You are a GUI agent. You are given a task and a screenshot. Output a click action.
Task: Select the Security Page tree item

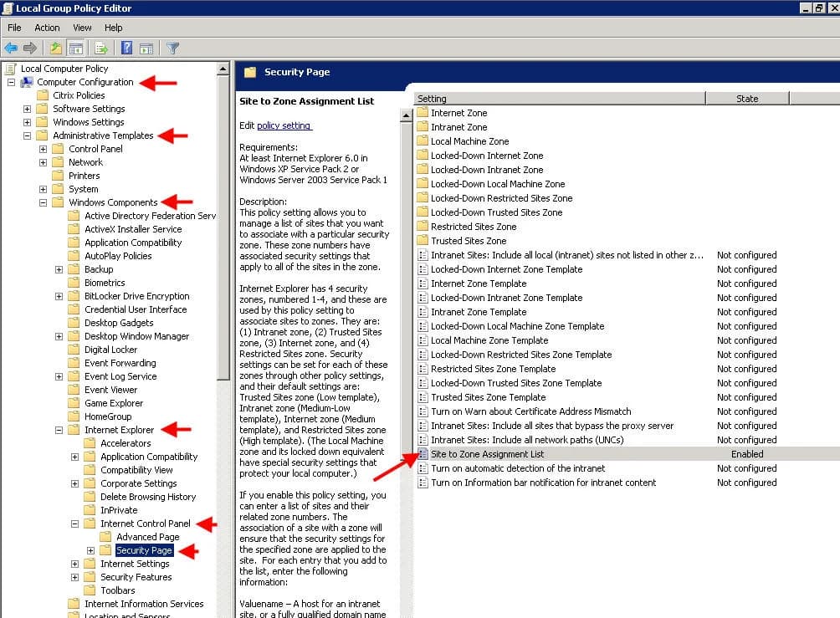pyautogui.click(x=144, y=550)
